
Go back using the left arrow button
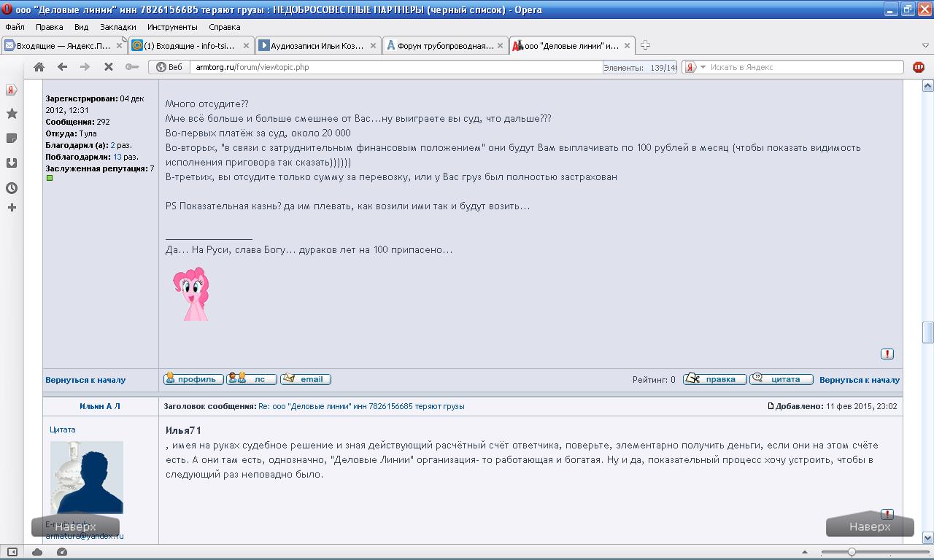pos(62,67)
